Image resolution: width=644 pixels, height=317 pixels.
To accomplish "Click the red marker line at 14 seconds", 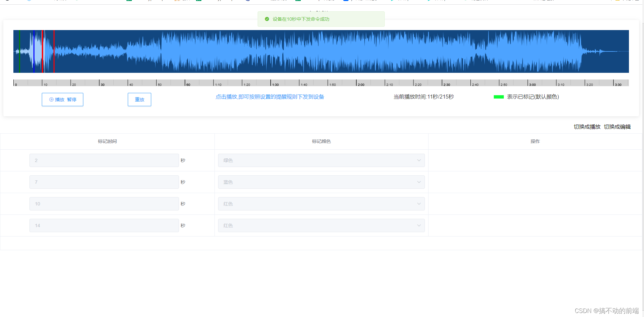I will tap(54, 51).
